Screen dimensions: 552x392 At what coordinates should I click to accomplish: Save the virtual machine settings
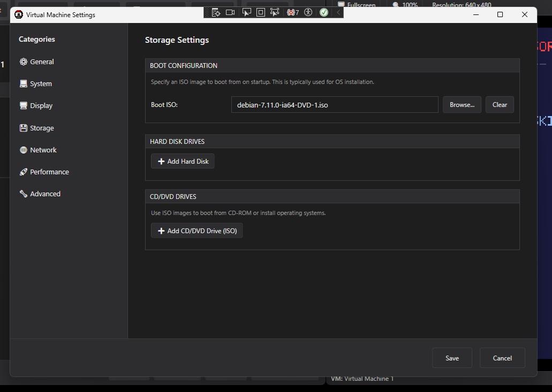pyautogui.click(x=452, y=358)
